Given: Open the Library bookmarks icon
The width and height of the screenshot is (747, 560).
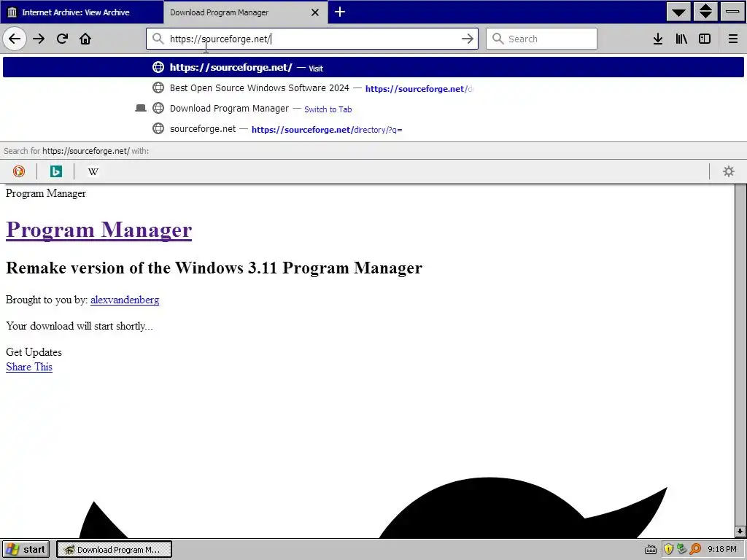Looking at the screenshot, I should pos(681,39).
